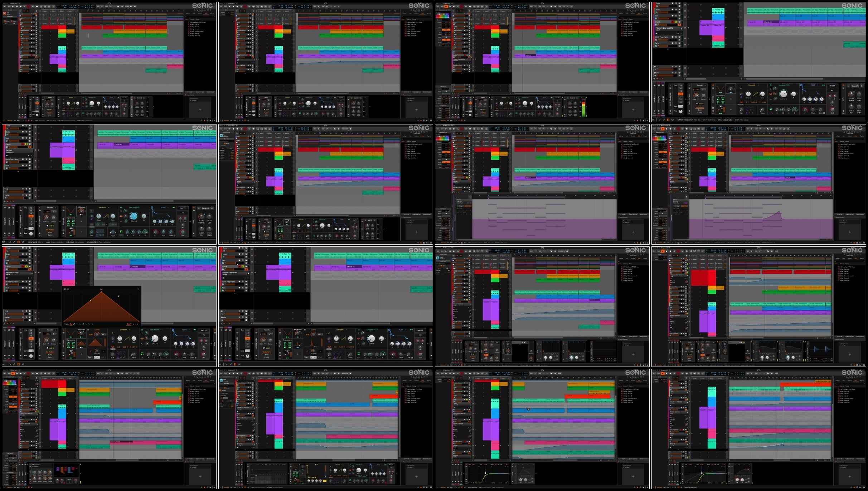Image resolution: width=868 pixels, height=491 pixels.
Task: Click add-track plus below Pads in 'OSCS/NOISE' frame
Action: [x=18, y=171]
